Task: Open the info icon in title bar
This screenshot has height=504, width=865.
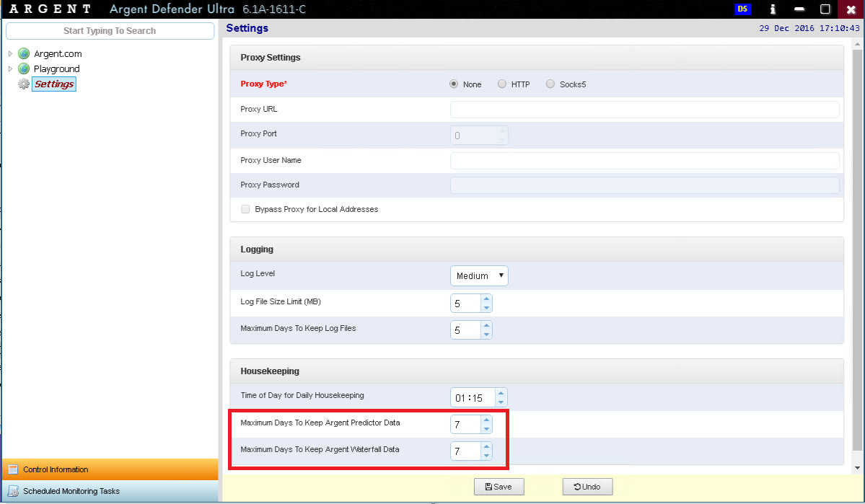Action: (x=773, y=9)
